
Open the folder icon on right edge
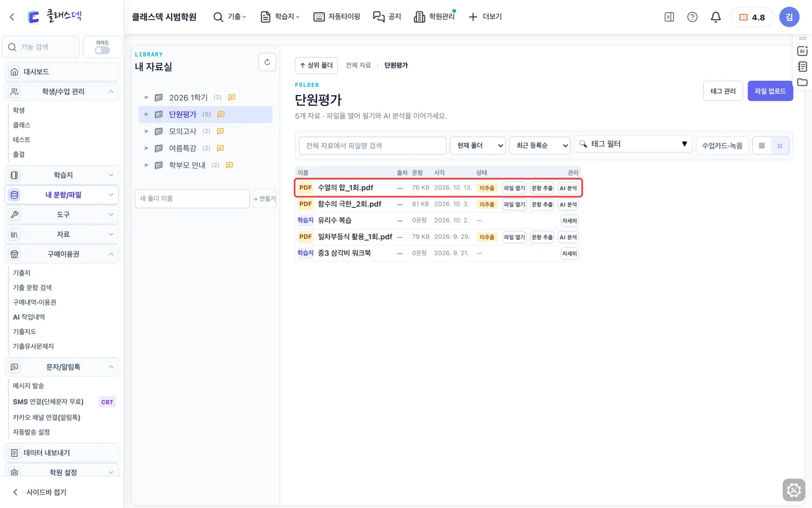[x=802, y=82]
